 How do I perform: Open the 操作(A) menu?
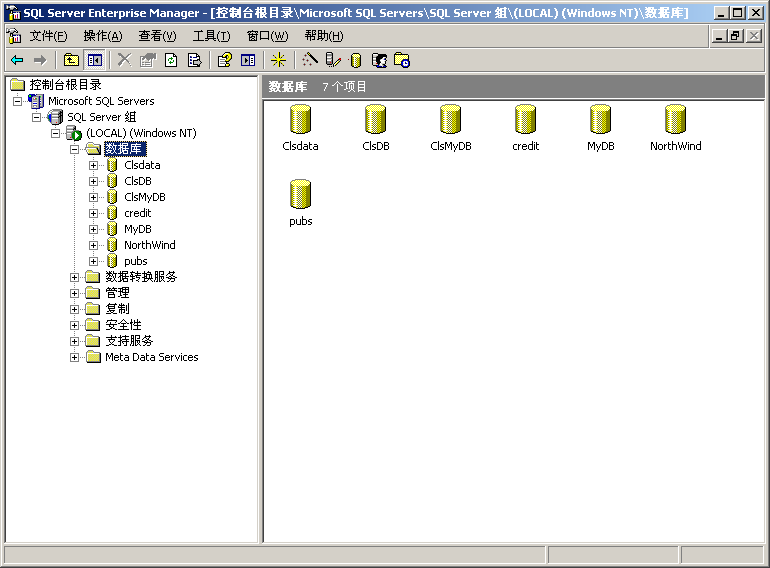[x=103, y=36]
